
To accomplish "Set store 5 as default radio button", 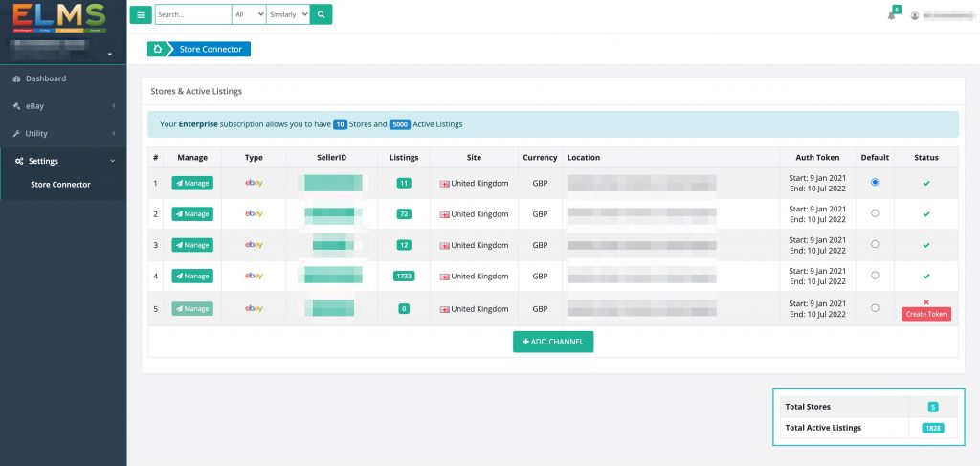I will pos(875,308).
